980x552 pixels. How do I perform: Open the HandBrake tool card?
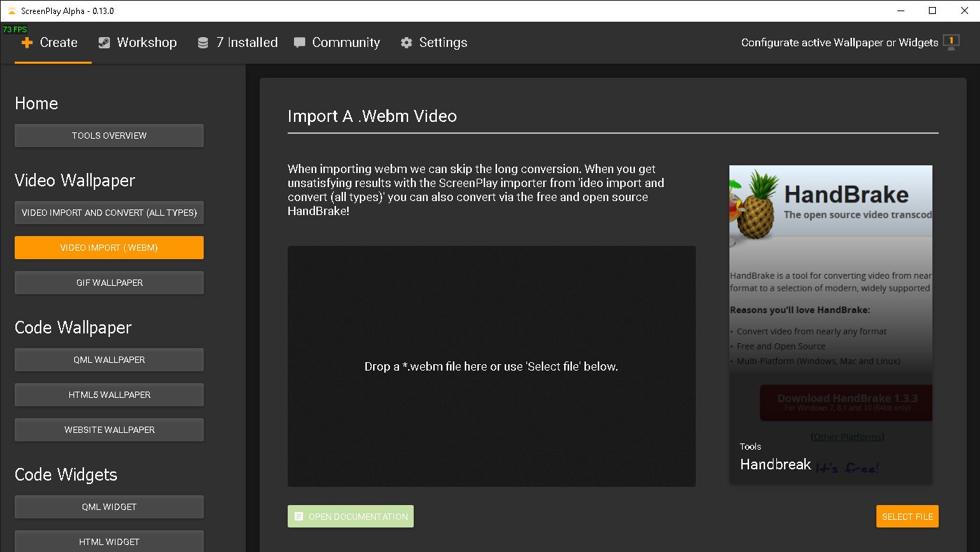click(x=831, y=324)
